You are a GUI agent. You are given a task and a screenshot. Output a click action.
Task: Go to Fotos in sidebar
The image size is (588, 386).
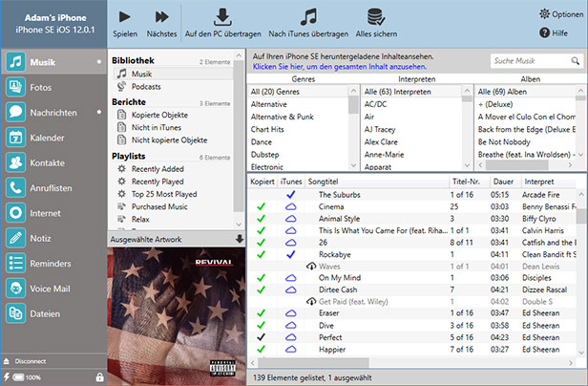pyautogui.click(x=53, y=87)
